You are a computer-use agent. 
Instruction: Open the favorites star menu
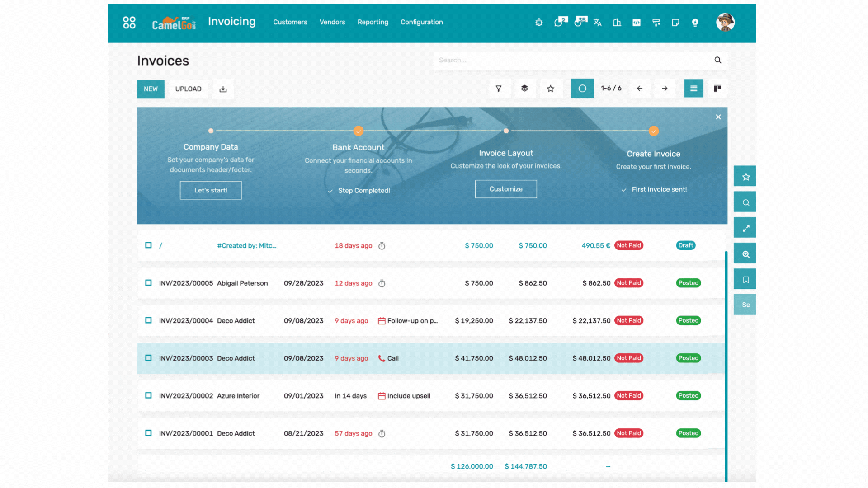pyautogui.click(x=550, y=89)
